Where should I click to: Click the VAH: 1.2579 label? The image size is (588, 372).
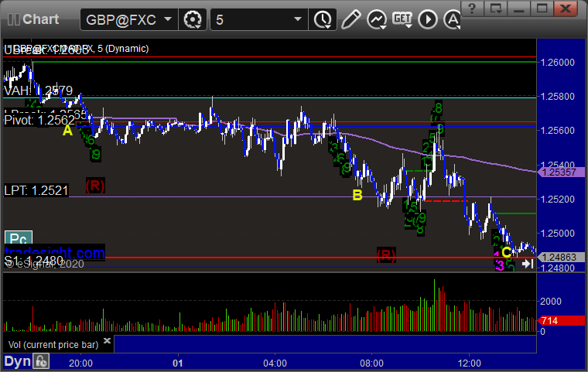click(38, 90)
